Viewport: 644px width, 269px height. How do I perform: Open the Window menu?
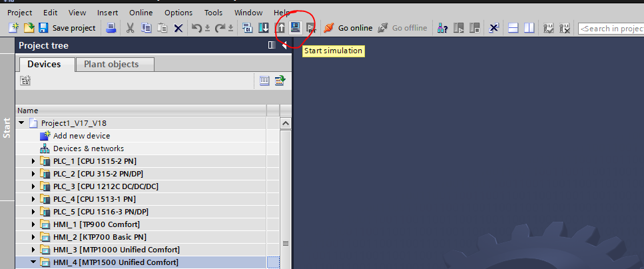(x=248, y=13)
